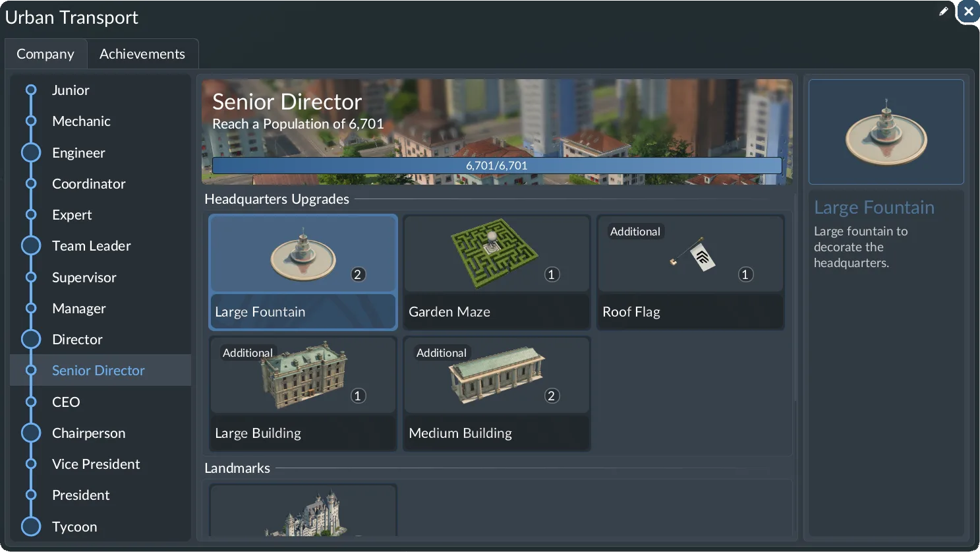Pick the Garden Maze upgrade
980x552 pixels.
click(497, 272)
